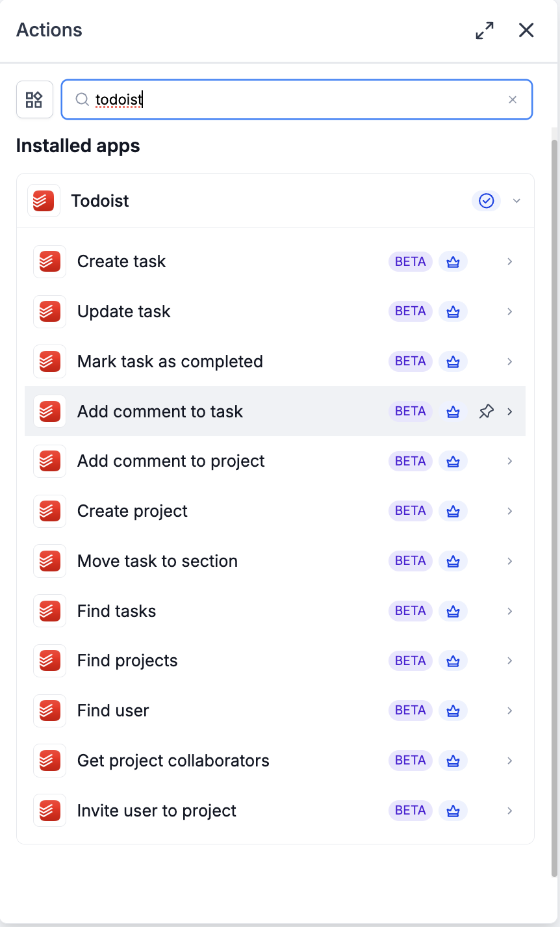The height and width of the screenshot is (927, 560).
Task: Select the Create project action
Action: 275,511
